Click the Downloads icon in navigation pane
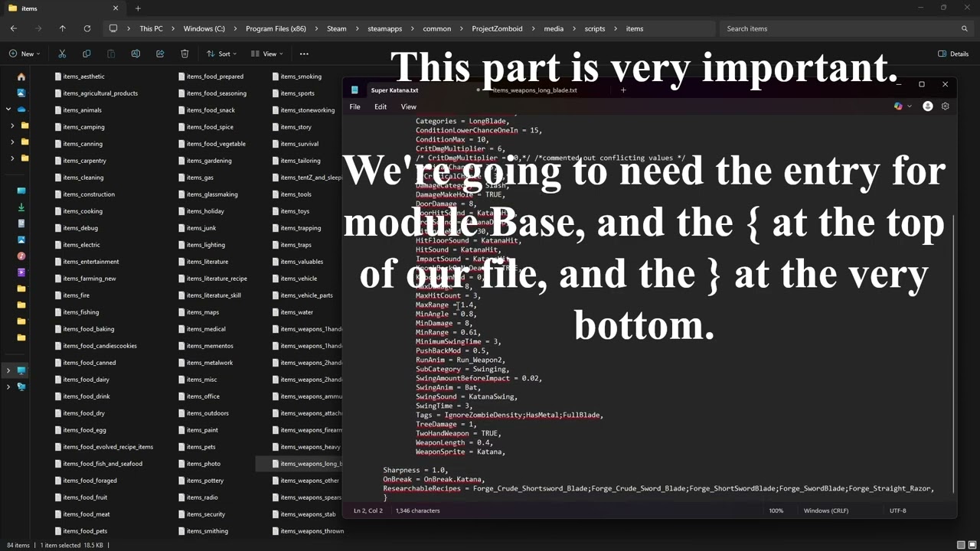This screenshot has height=551, width=980. (x=21, y=207)
